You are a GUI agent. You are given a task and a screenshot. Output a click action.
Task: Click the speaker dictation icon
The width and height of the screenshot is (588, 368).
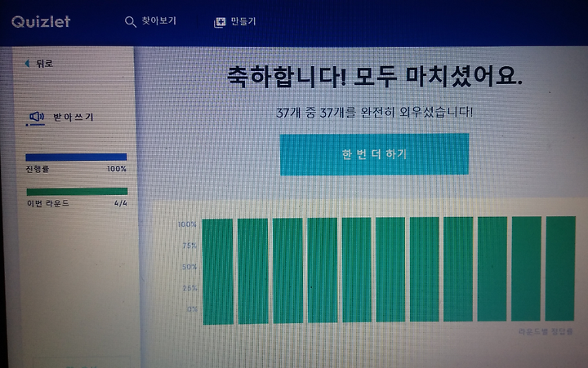click(37, 117)
